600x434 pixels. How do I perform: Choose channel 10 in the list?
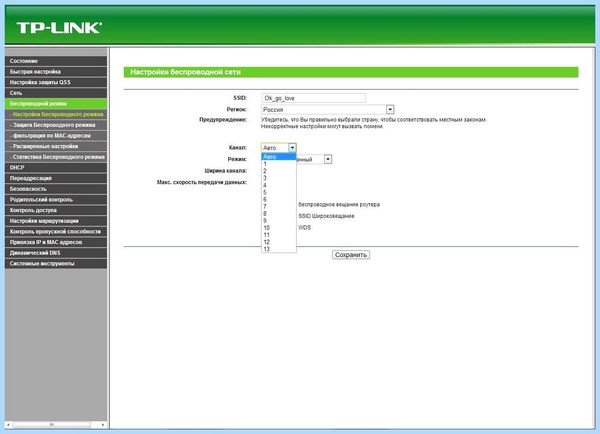pos(279,228)
